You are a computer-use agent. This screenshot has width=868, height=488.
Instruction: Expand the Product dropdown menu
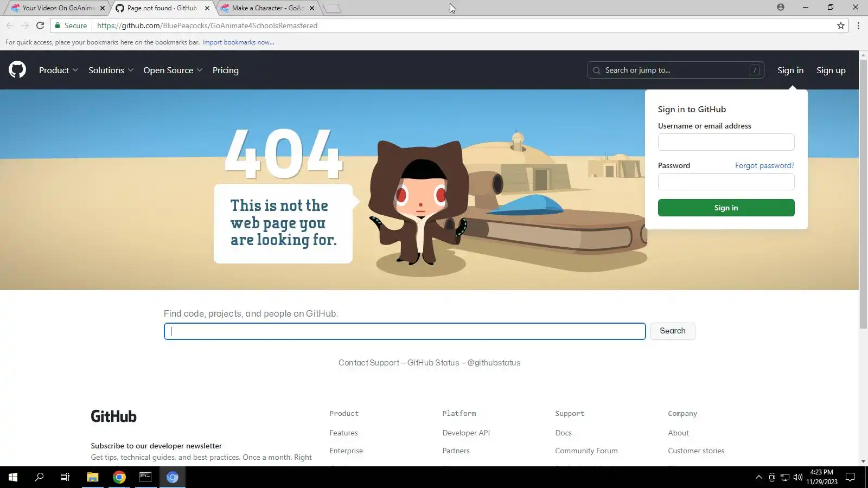click(59, 70)
